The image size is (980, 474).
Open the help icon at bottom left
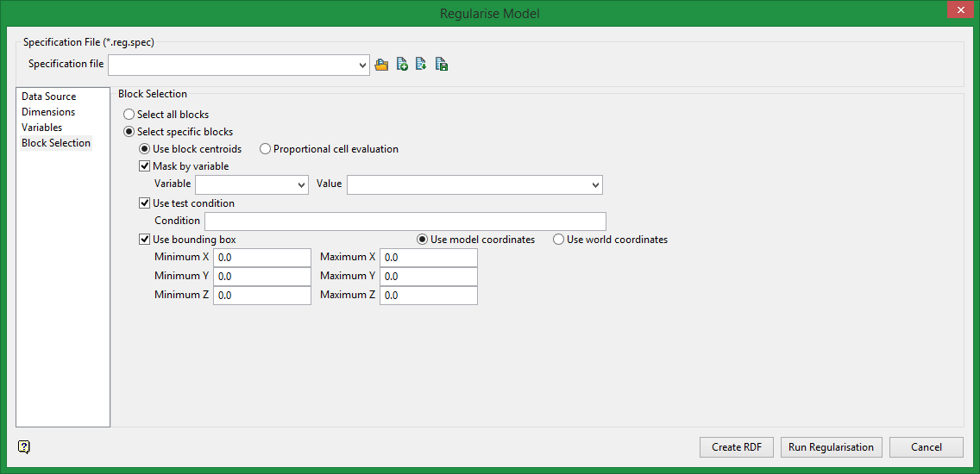(x=24, y=446)
